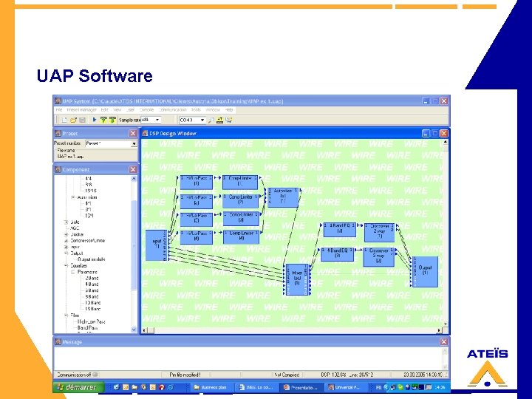Select the Comp-Limiter (4) block

[x=241, y=237]
